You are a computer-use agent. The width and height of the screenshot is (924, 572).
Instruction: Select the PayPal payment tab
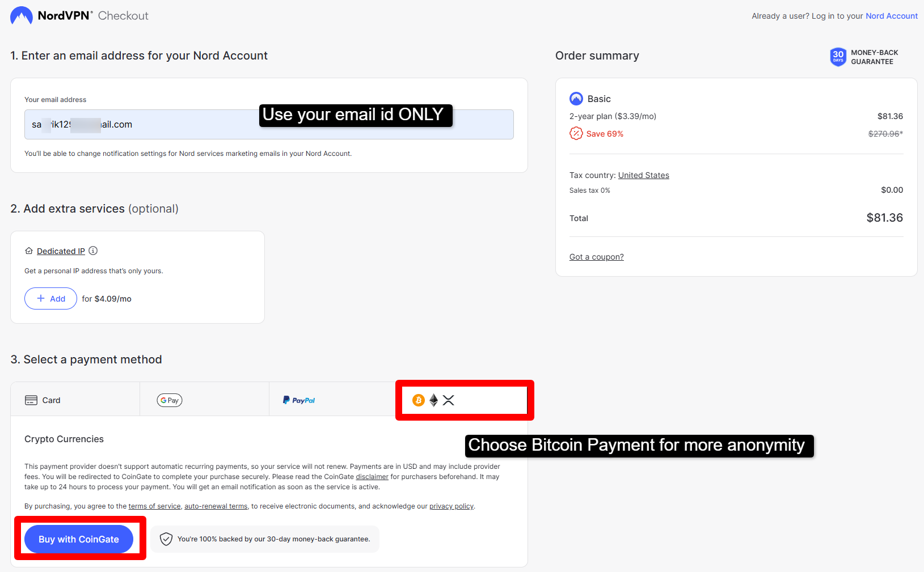[334, 400]
